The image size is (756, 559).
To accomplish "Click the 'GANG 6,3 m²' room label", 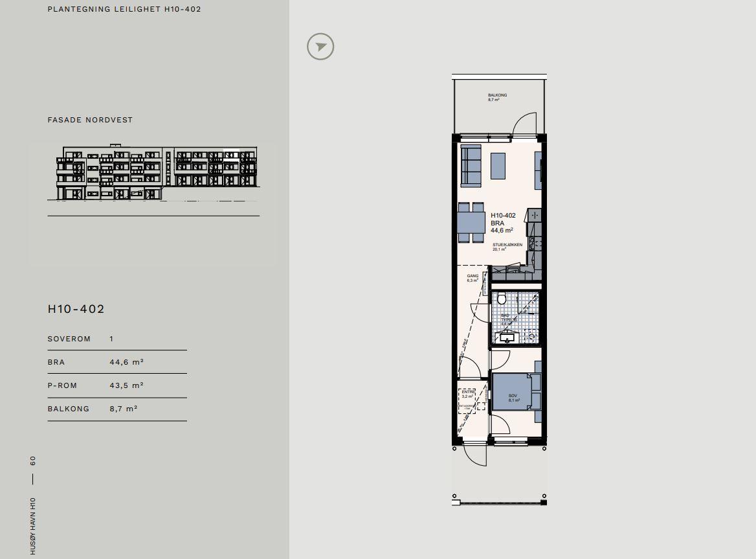I will (x=472, y=279).
